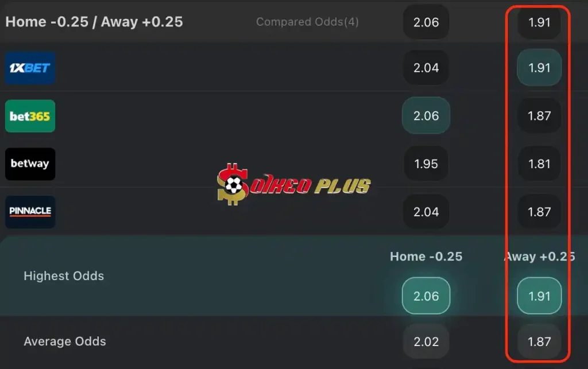This screenshot has height=369, width=588.
Task: Select the Pinnacle bookmaker logo
Action: tap(30, 212)
